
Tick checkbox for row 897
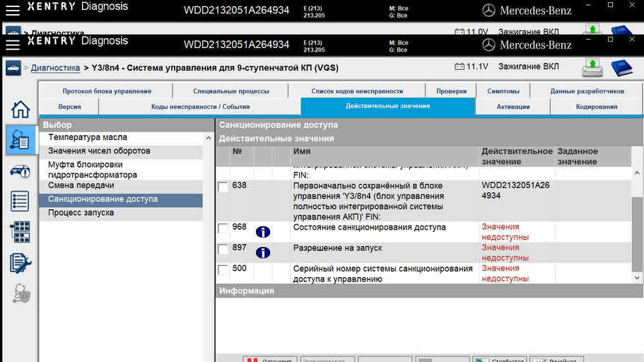point(223,249)
